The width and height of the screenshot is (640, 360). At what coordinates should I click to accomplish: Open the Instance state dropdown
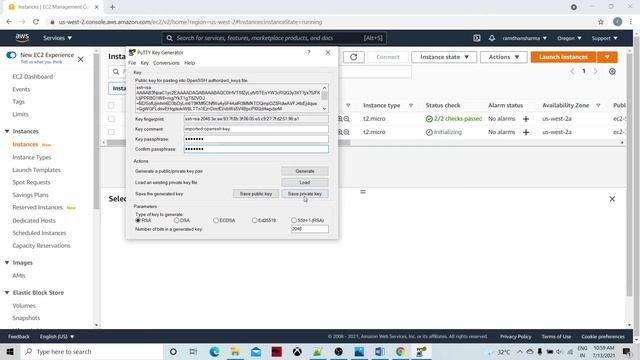(x=444, y=57)
